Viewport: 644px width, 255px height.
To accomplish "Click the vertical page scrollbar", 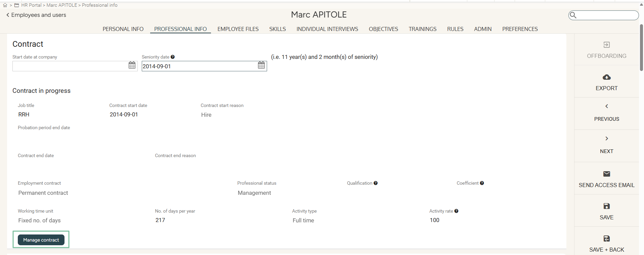I will [641, 47].
